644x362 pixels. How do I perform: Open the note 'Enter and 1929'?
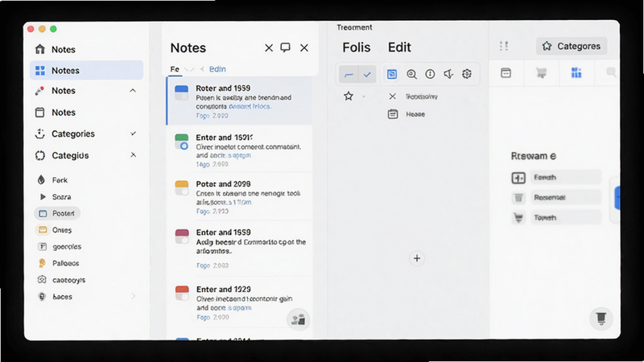click(x=239, y=303)
